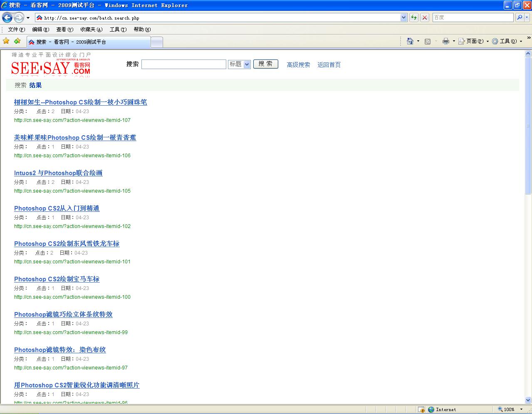Expand the Home button dropdown arrow
Viewport: 532px width, 414px height.
point(418,41)
